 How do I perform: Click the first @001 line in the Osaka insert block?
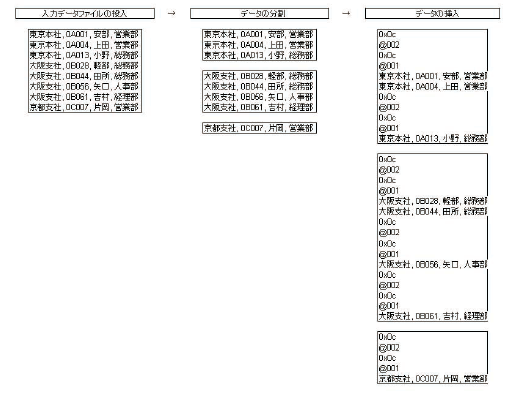point(388,191)
